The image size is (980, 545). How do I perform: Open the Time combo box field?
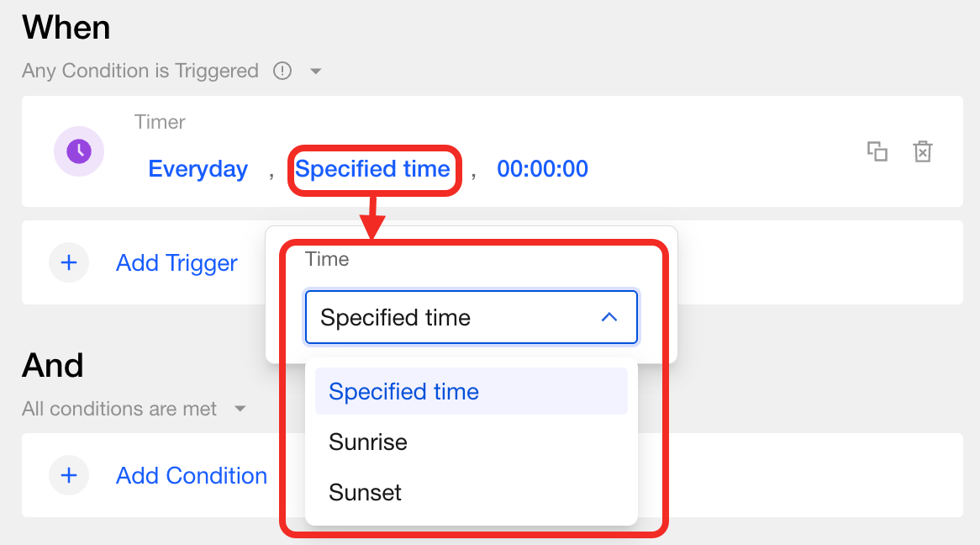(454, 318)
